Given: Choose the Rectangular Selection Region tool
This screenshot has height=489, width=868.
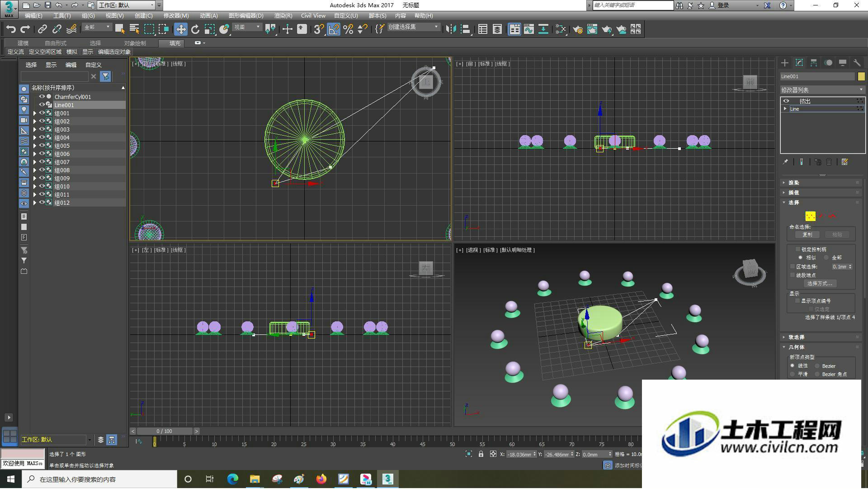Looking at the screenshot, I should click(x=149, y=29).
